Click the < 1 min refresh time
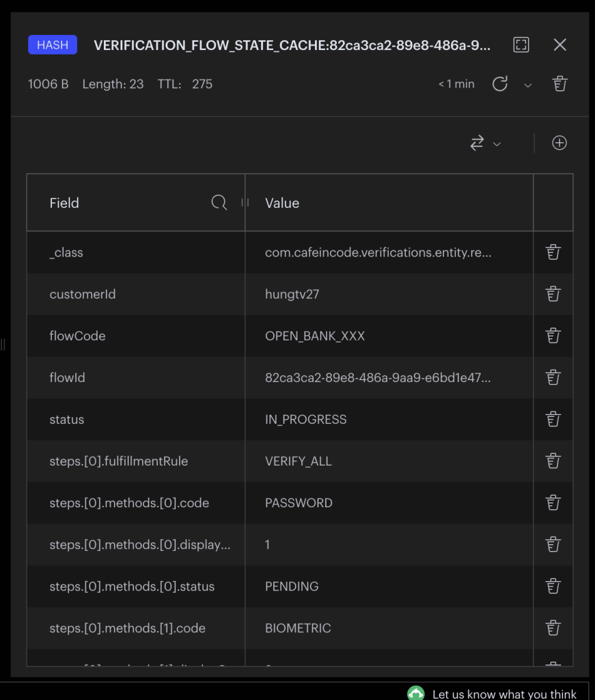This screenshot has height=700, width=595. [456, 84]
